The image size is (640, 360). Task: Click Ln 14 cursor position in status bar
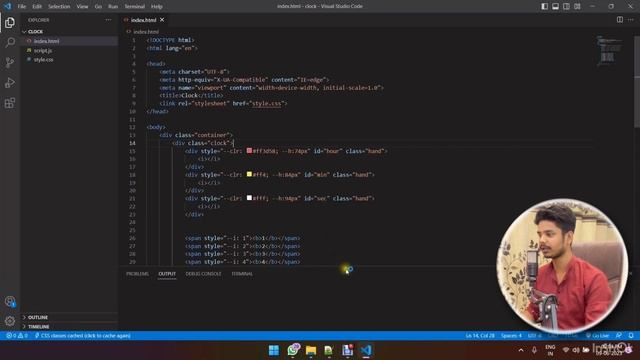click(480, 336)
